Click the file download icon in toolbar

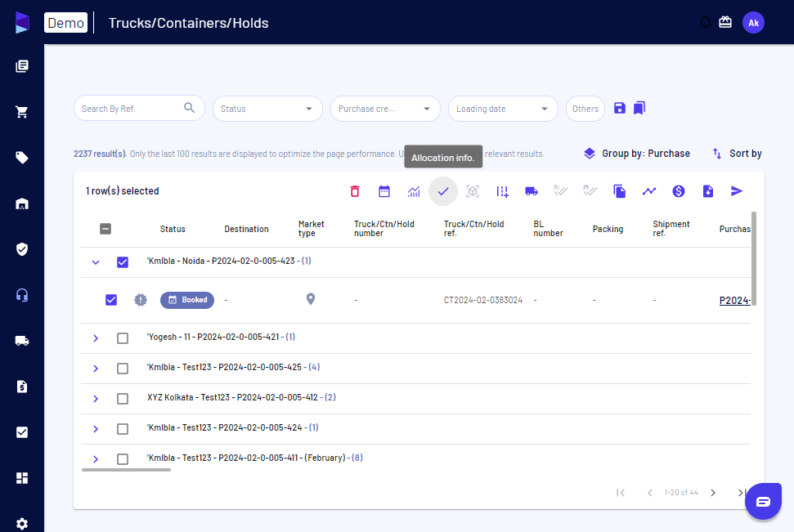[x=708, y=191]
